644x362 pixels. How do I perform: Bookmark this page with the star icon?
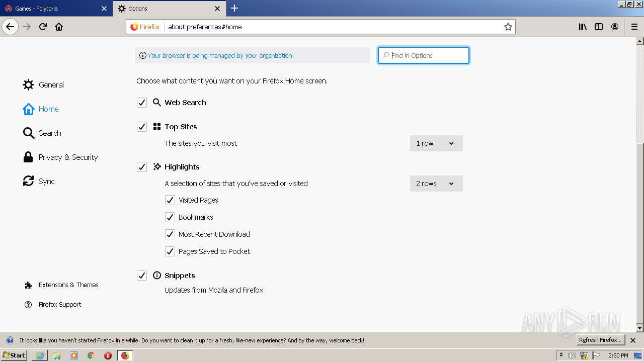[508, 27]
